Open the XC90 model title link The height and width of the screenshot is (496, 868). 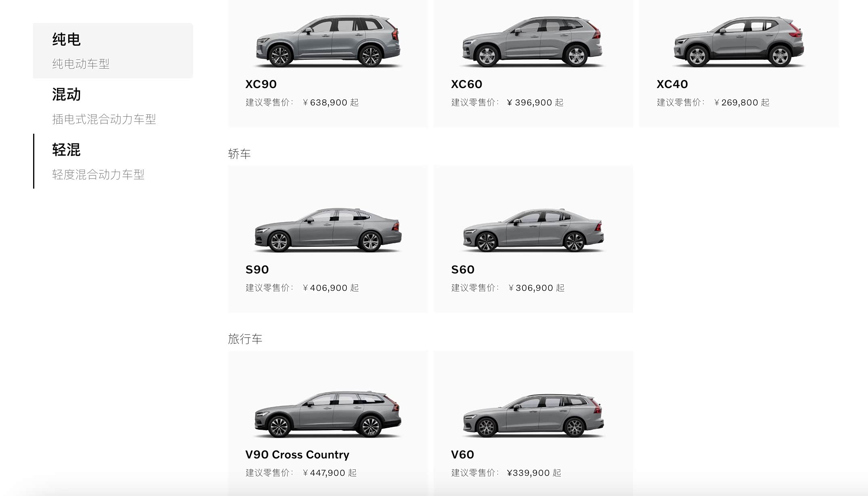tap(261, 84)
